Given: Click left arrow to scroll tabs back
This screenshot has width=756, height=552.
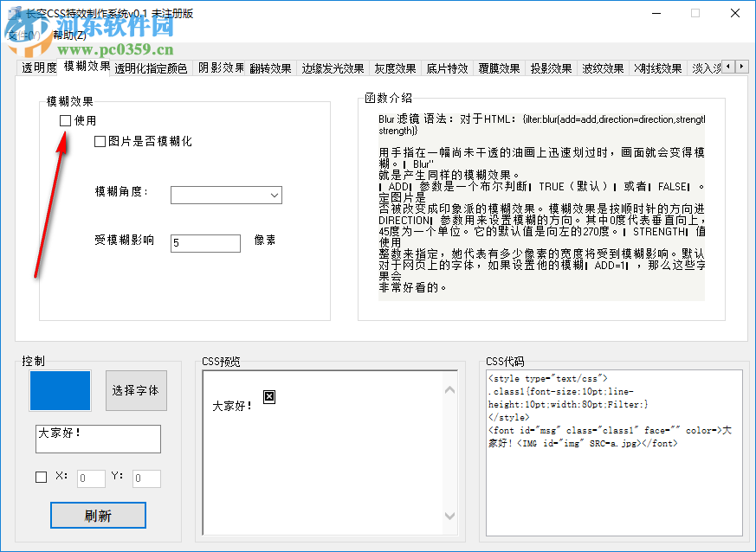Looking at the screenshot, I should coord(727,66).
